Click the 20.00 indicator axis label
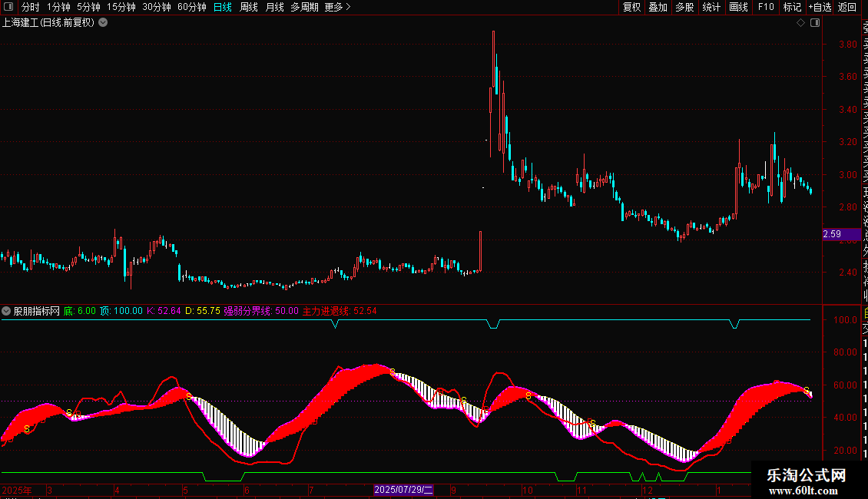 tap(845, 451)
